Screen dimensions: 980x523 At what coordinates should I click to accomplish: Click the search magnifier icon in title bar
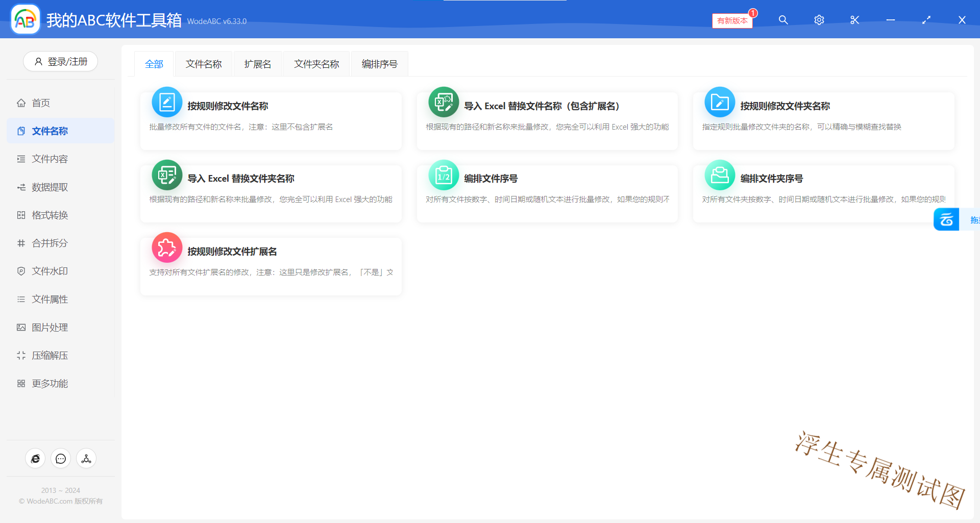click(x=783, y=20)
